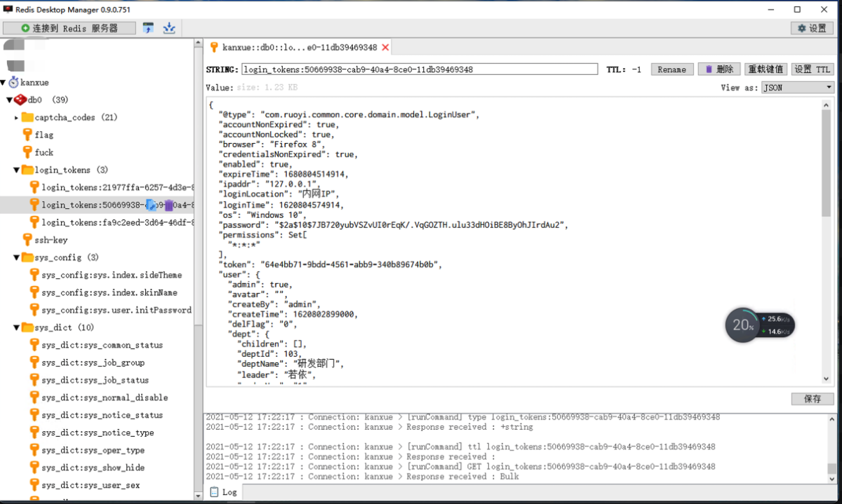Screen dimensions: 842x504
Task: Click the kanxue server connection icon
Action: pyautogui.click(x=14, y=82)
